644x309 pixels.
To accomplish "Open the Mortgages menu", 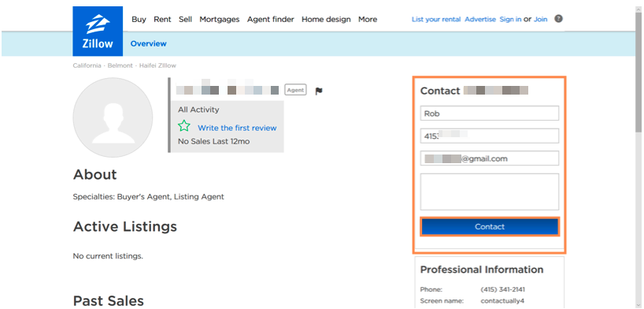I will (x=220, y=20).
